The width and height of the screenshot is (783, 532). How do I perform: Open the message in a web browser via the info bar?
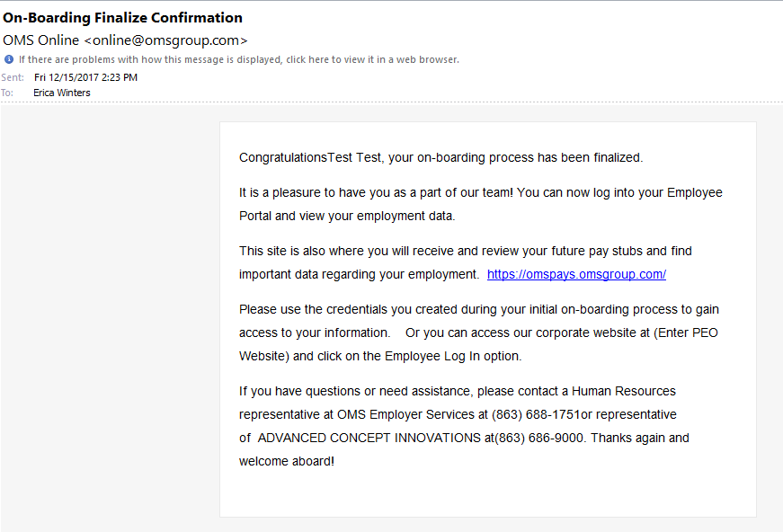coord(239,59)
